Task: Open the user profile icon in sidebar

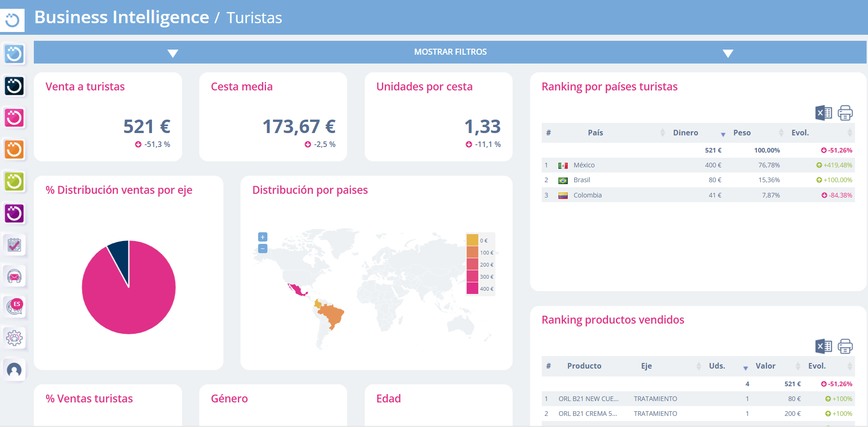Action: click(14, 370)
